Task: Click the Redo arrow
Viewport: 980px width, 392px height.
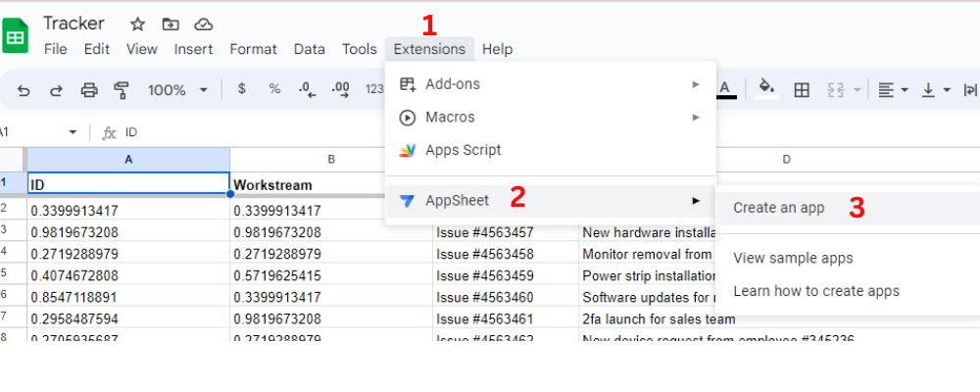Action: coord(56,91)
